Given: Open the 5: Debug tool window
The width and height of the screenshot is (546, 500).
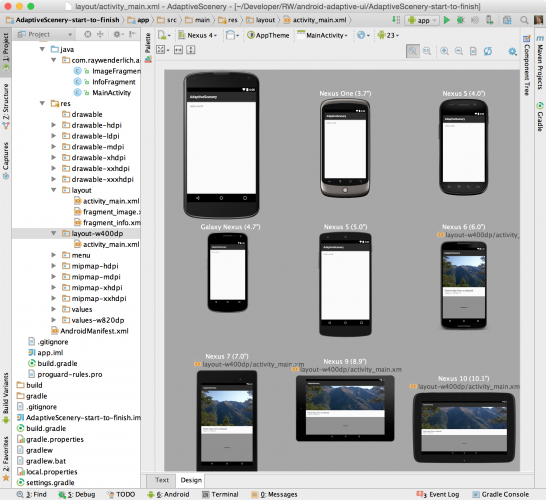Looking at the screenshot, I should coord(77,494).
